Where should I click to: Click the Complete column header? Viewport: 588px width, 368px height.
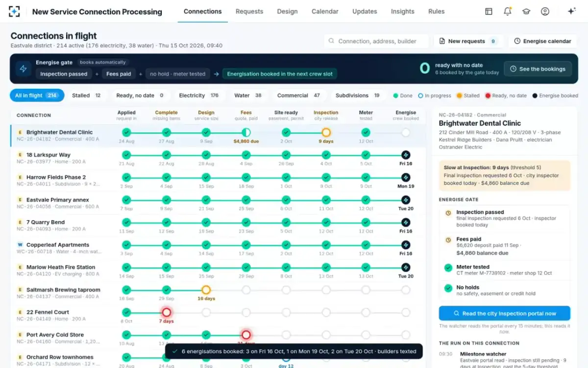click(166, 115)
